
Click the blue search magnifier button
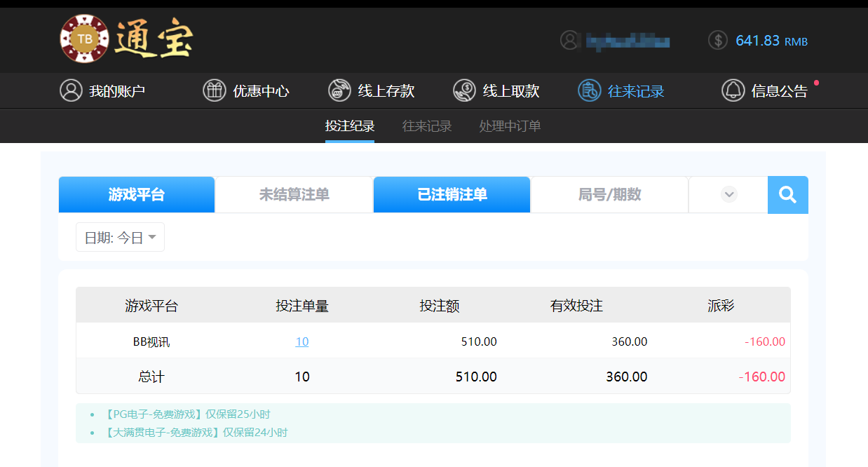[787, 194]
